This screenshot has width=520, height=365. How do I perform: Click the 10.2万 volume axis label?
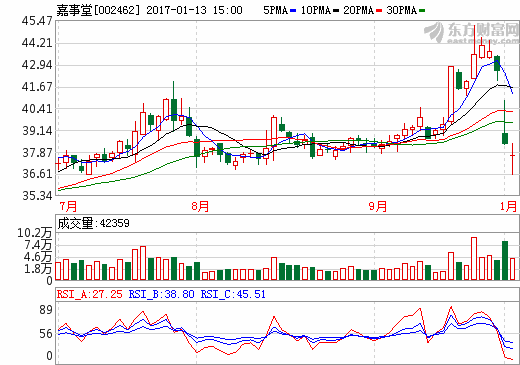pyautogui.click(x=35, y=233)
